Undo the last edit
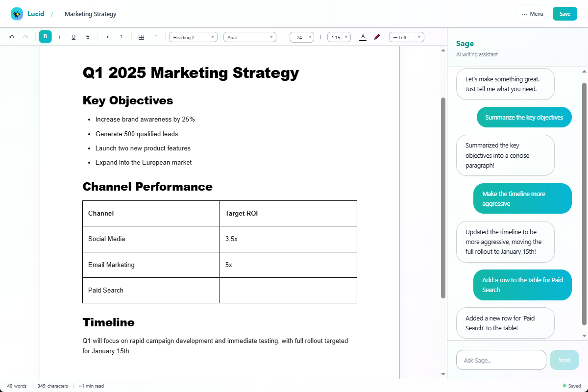 12,37
